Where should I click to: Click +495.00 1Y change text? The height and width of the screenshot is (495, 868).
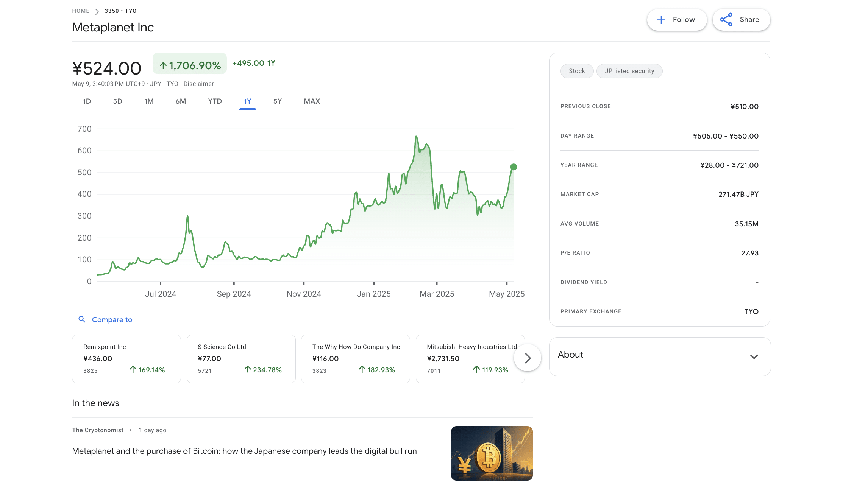(x=254, y=63)
